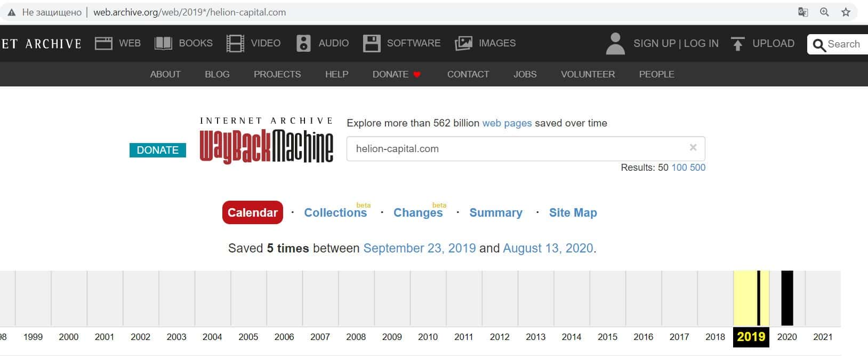
Task: Clear the Wayback search field
Action: [693, 148]
